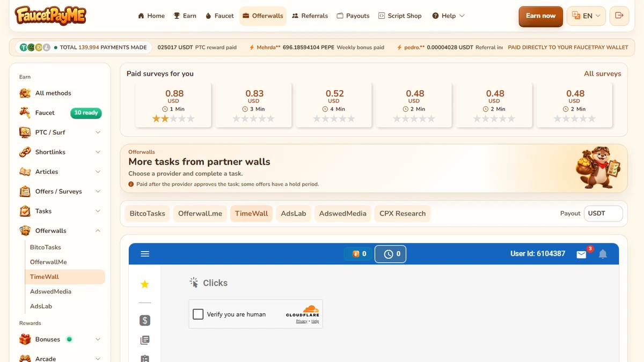Click the Faucet icon in sidebar
Screen dimensions: 644x362
(25, 113)
